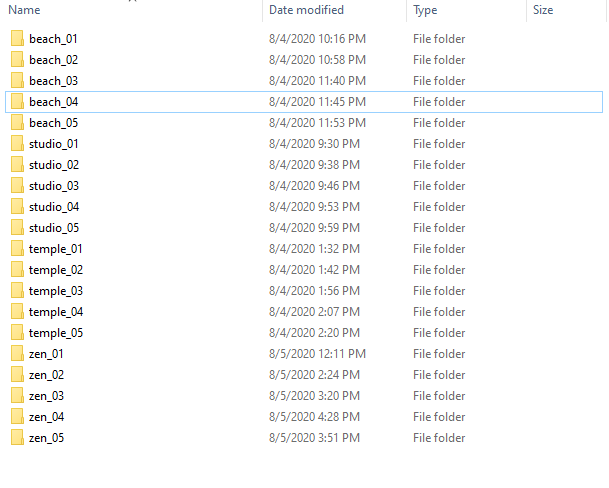609x488 pixels.
Task: Select the beach_03 folder name
Action: [x=54, y=81]
